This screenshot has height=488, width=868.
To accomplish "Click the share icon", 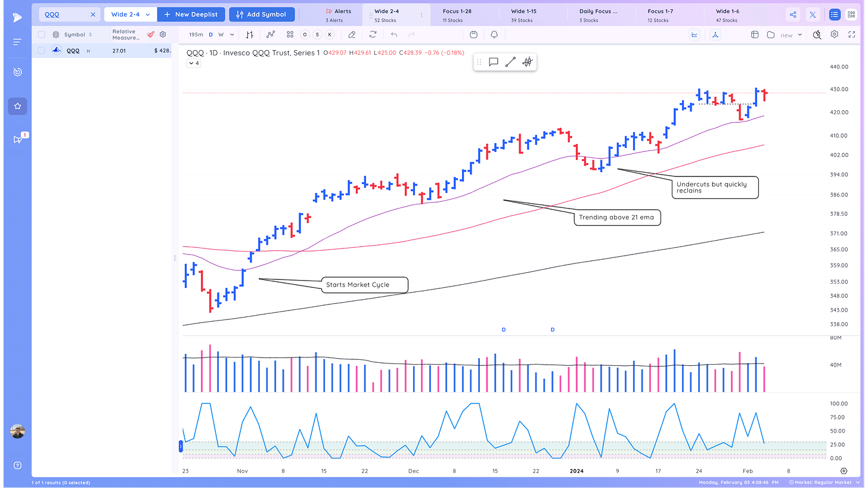I will click(x=792, y=15).
